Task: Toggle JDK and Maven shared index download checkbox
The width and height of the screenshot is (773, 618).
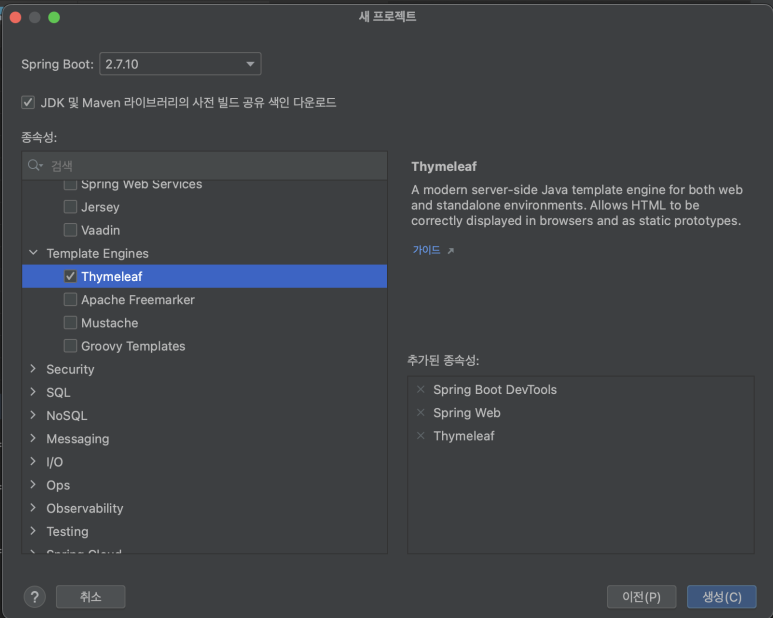Action: [x=28, y=103]
